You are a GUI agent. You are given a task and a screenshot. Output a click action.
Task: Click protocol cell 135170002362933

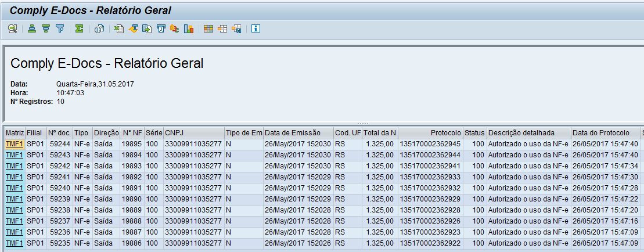[430, 177]
